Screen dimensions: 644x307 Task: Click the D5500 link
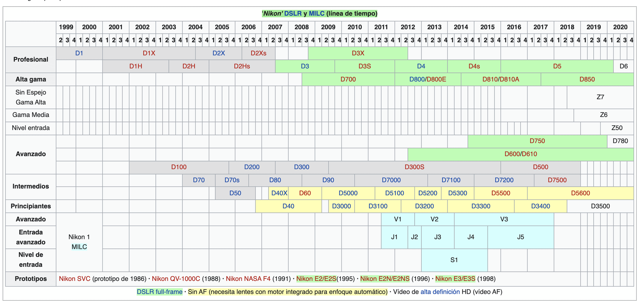pyautogui.click(x=501, y=193)
